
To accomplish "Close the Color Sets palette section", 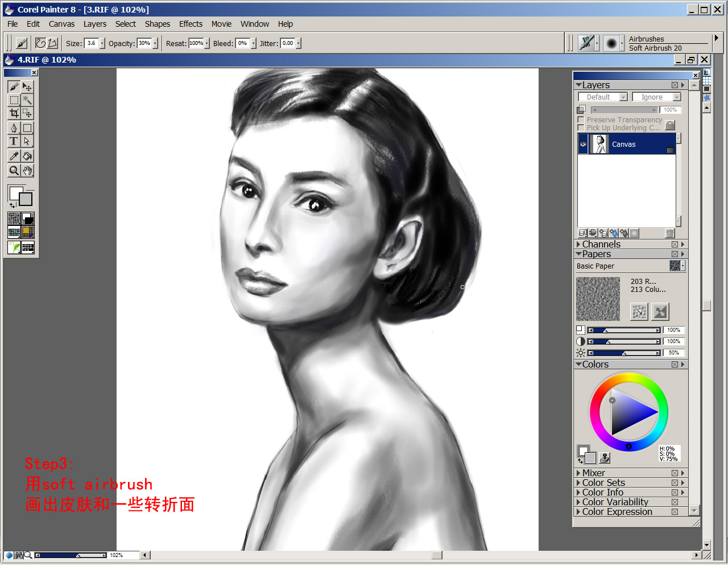I will [675, 483].
